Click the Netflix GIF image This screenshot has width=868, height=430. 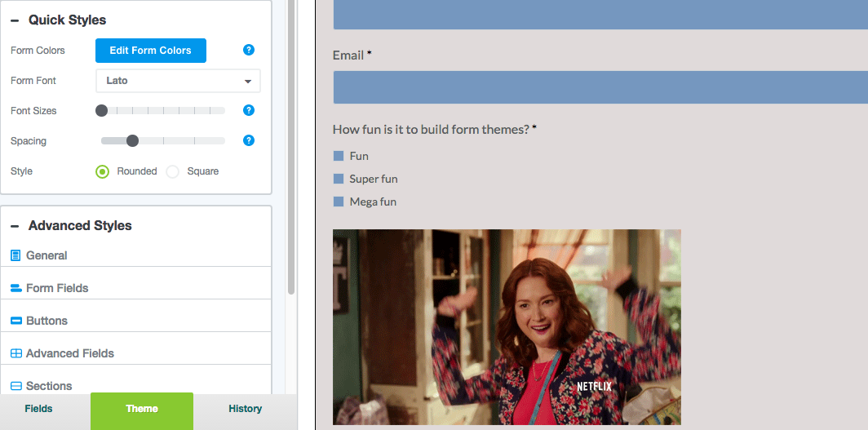coord(507,327)
